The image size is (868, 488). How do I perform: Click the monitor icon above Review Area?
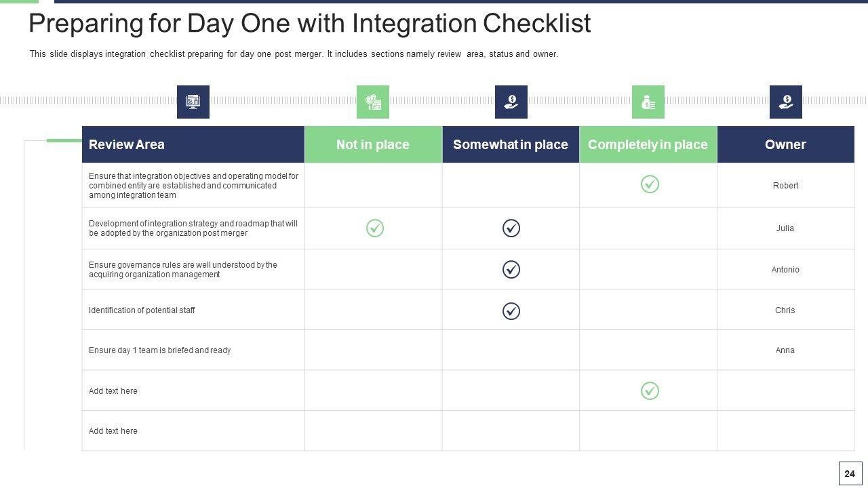point(193,102)
